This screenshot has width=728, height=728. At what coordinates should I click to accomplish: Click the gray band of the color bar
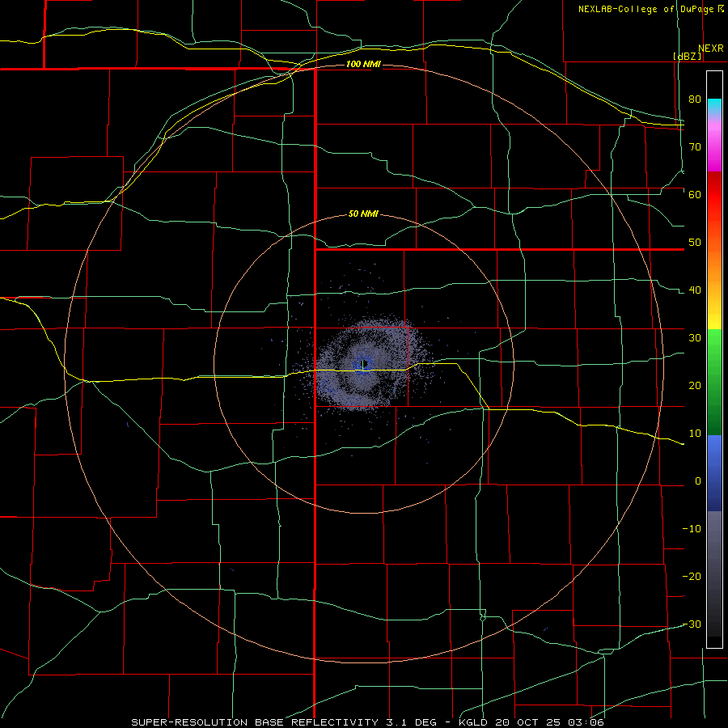pyautogui.click(x=714, y=574)
